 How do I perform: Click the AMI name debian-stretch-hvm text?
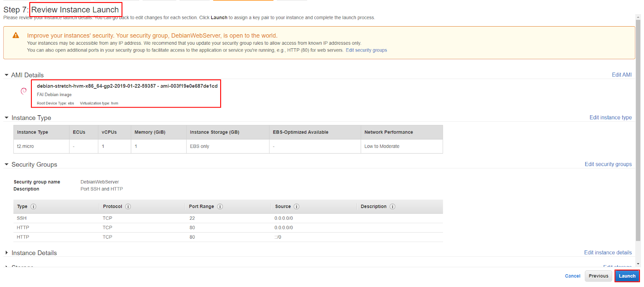point(127,86)
